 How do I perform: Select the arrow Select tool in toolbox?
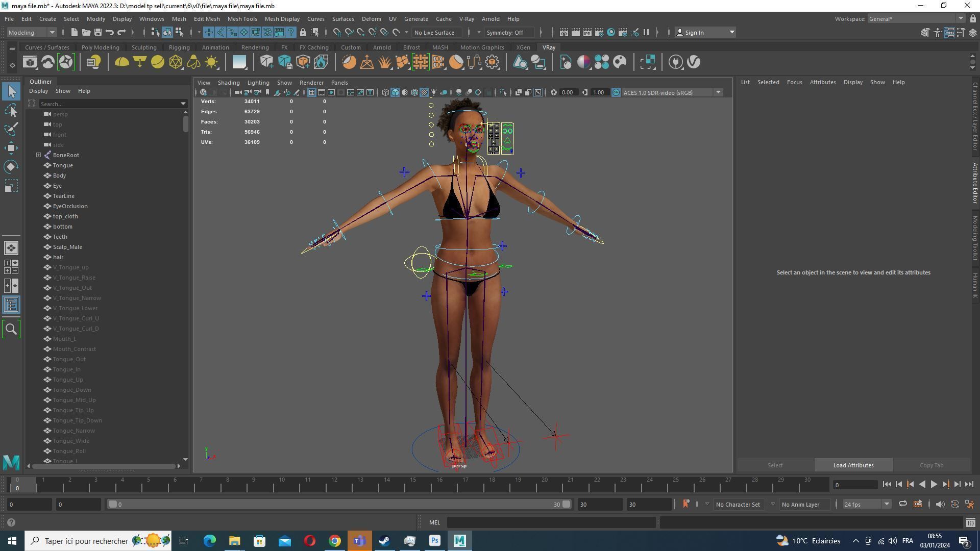click(11, 92)
